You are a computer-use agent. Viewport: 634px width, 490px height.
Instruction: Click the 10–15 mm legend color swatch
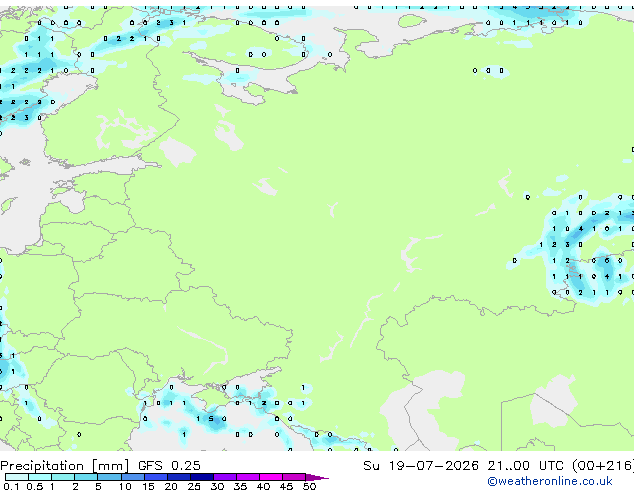coord(132,477)
